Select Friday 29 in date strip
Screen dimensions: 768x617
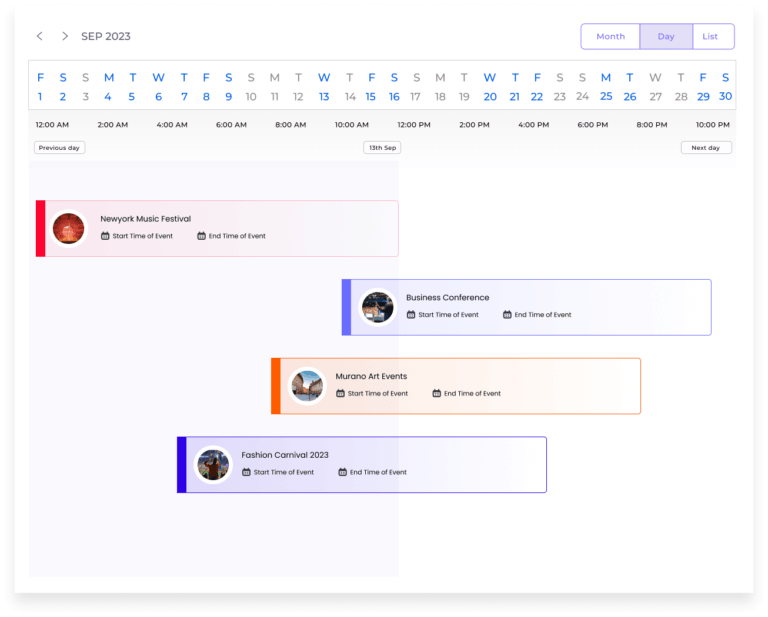tap(703, 87)
